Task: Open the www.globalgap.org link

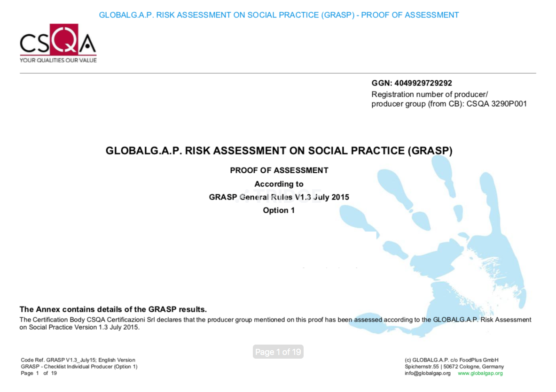Action: [x=480, y=373]
